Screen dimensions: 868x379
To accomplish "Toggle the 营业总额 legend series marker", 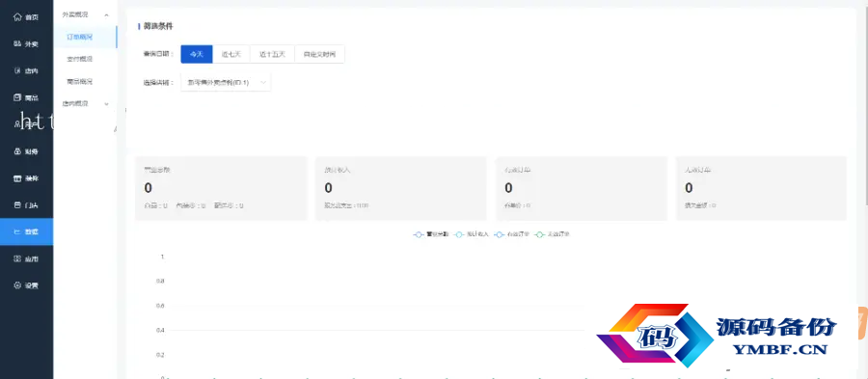I will click(420, 234).
